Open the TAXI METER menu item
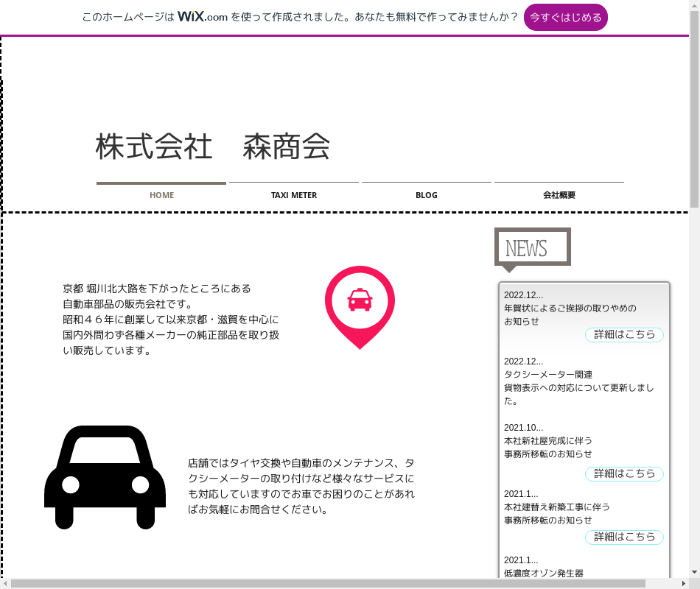Viewport: 700px width, 589px height. [x=293, y=195]
